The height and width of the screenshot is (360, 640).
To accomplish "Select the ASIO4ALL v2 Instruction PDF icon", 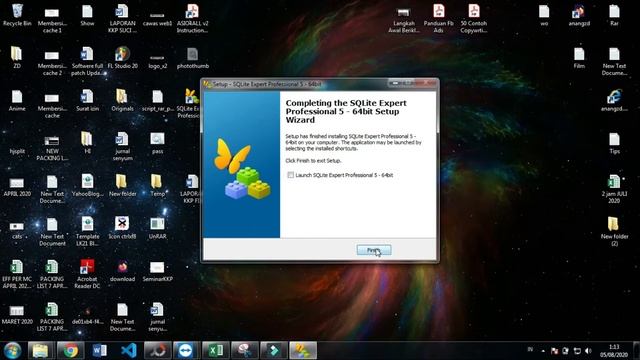I will point(193,18).
